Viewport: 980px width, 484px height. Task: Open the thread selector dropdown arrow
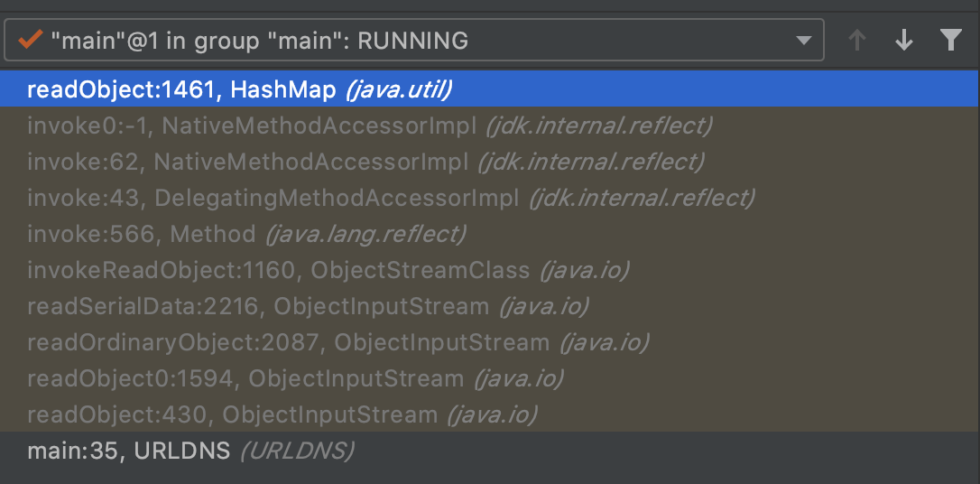[803, 41]
